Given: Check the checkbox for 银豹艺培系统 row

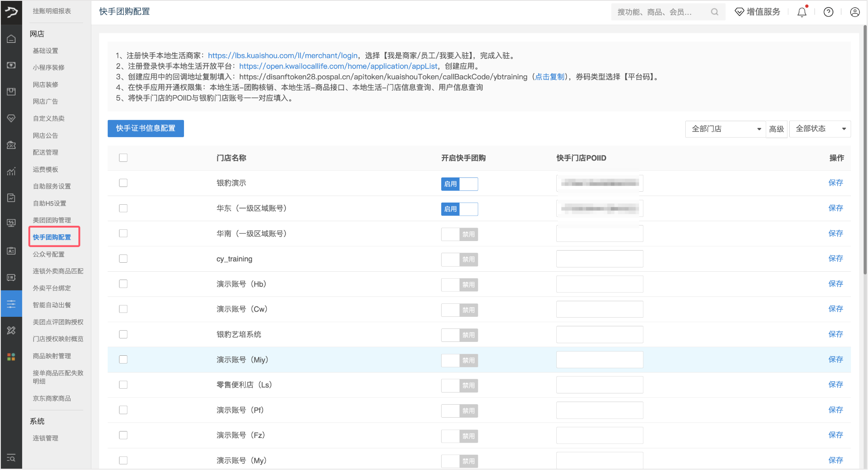Looking at the screenshot, I should pos(123,335).
